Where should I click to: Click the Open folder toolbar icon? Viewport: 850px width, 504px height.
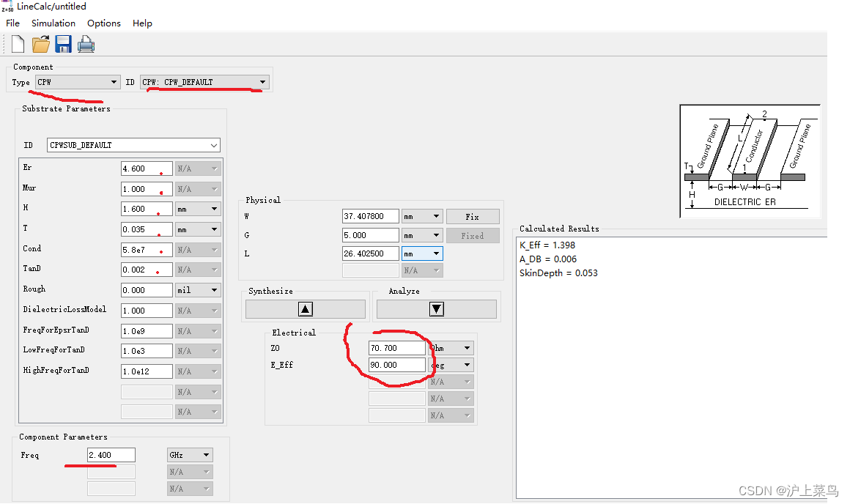click(x=40, y=44)
